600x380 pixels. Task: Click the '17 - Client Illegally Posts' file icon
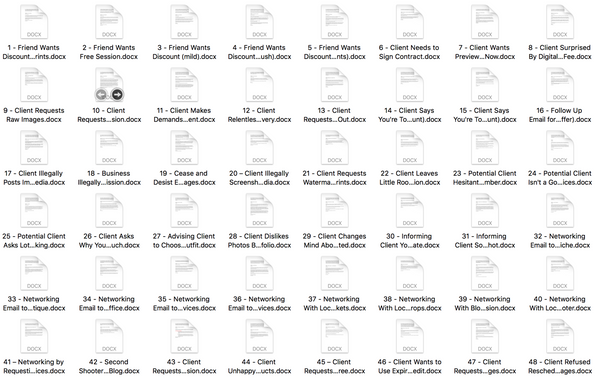(x=34, y=147)
